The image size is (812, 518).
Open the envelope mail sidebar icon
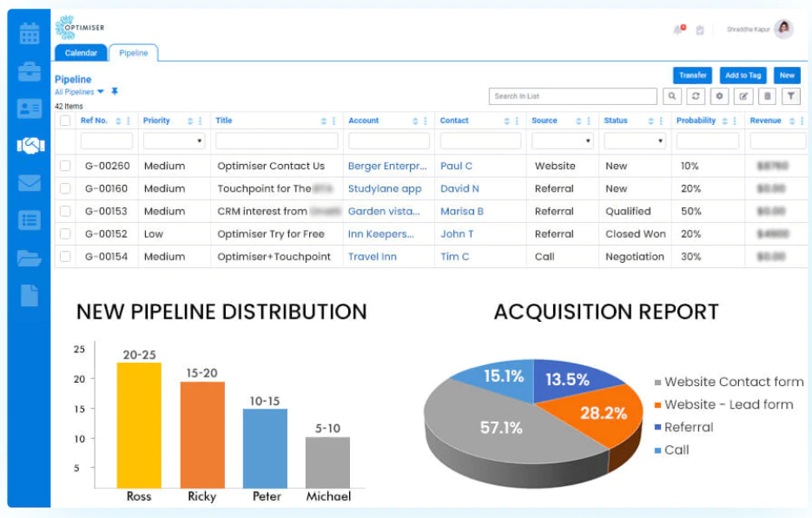click(30, 183)
